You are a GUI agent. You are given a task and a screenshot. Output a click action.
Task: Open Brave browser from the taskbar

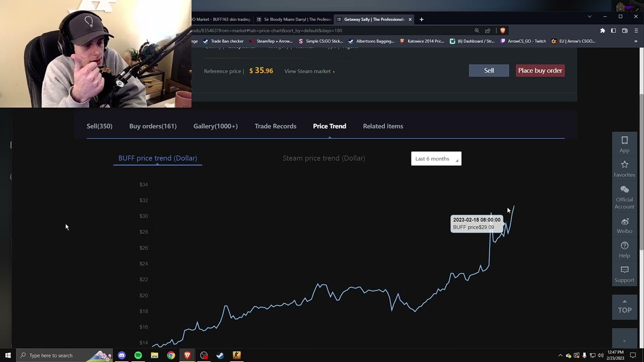click(x=187, y=355)
